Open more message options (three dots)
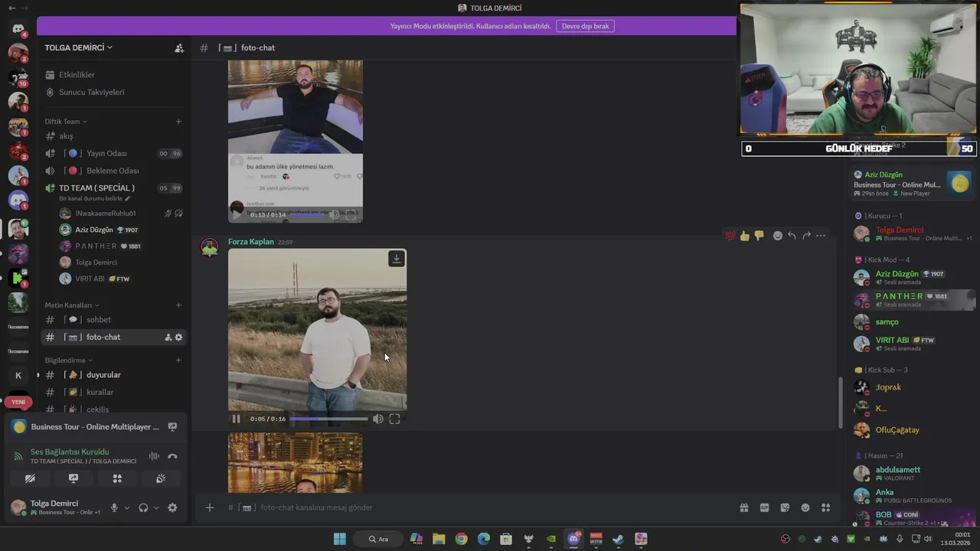This screenshot has width=980, height=551. coord(821,236)
